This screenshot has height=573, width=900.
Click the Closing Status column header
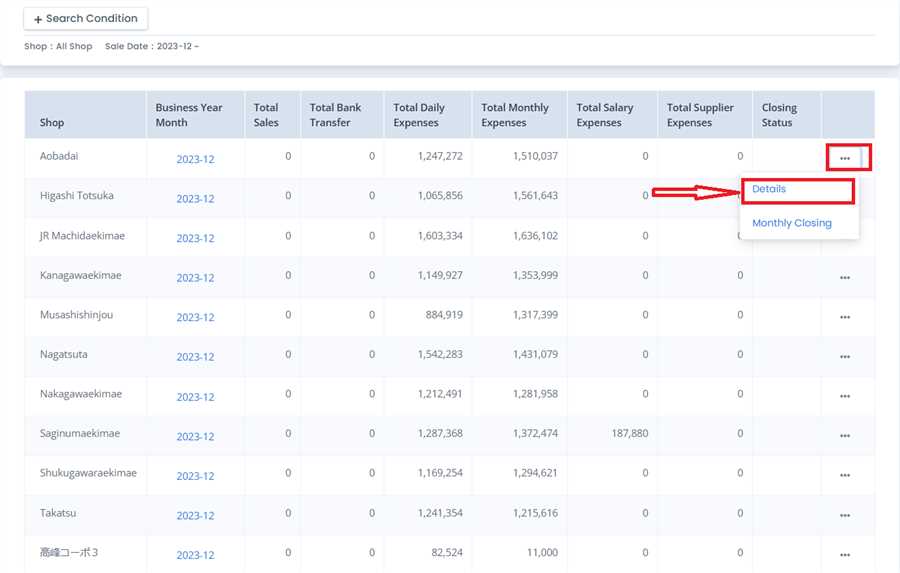click(779, 115)
